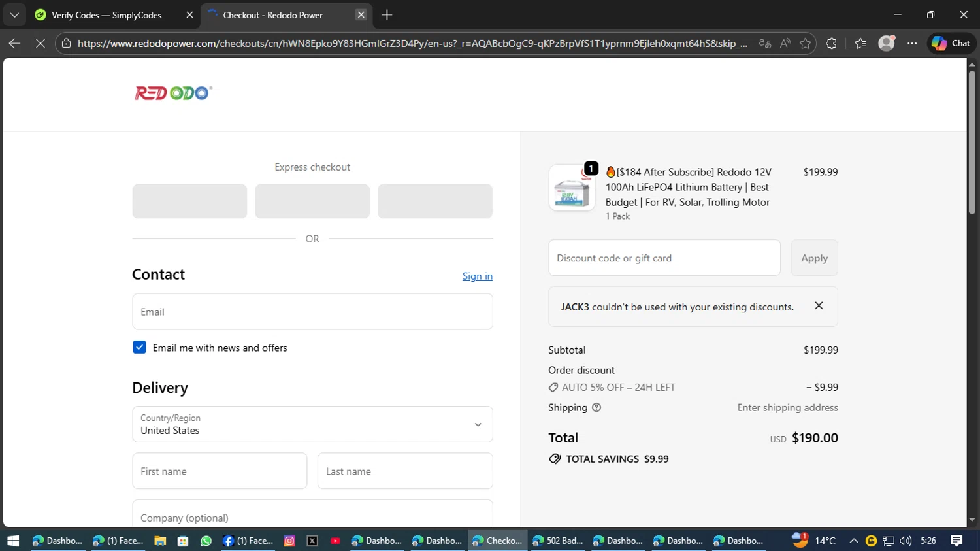The width and height of the screenshot is (980, 551).
Task: Open the translate page icon
Action: [x=764, y=44]
